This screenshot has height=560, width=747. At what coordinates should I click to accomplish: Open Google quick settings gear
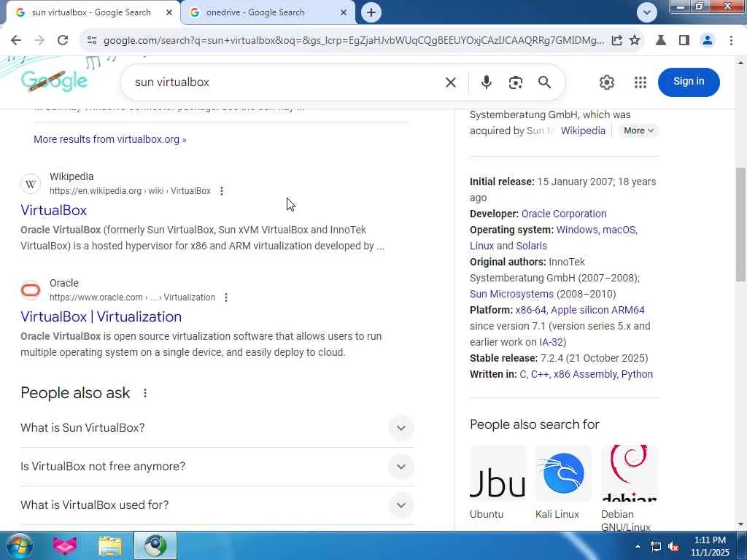point(606,82)
